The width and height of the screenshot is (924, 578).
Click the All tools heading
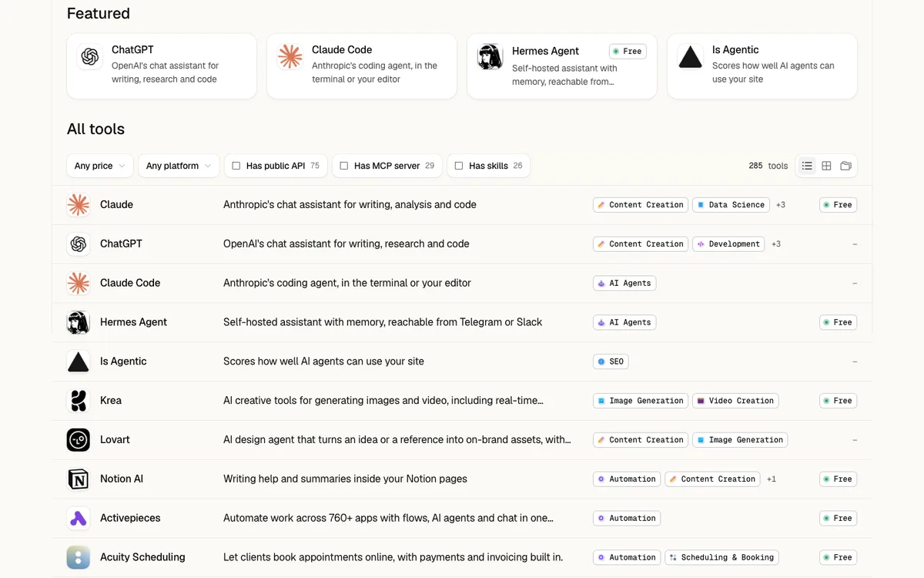95,129
